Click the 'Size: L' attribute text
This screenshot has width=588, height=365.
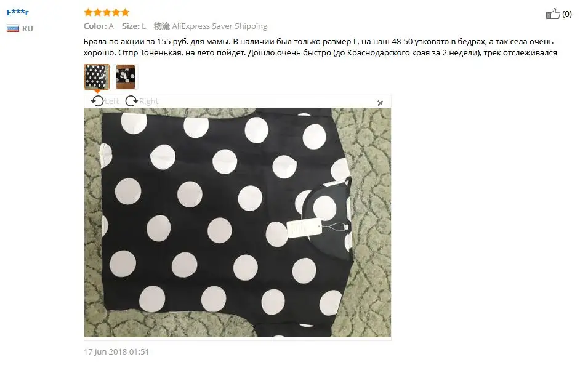(134, 26)
